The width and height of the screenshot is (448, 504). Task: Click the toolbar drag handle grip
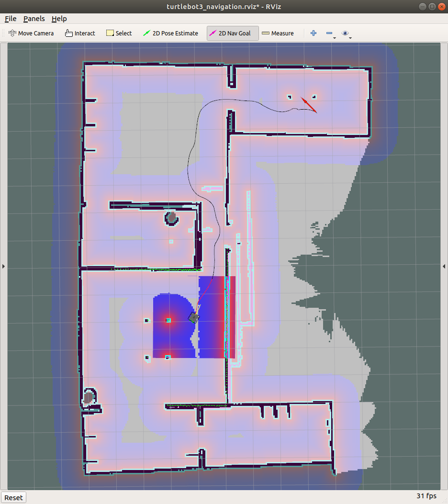pyautogui.click(x=3, y=33)
